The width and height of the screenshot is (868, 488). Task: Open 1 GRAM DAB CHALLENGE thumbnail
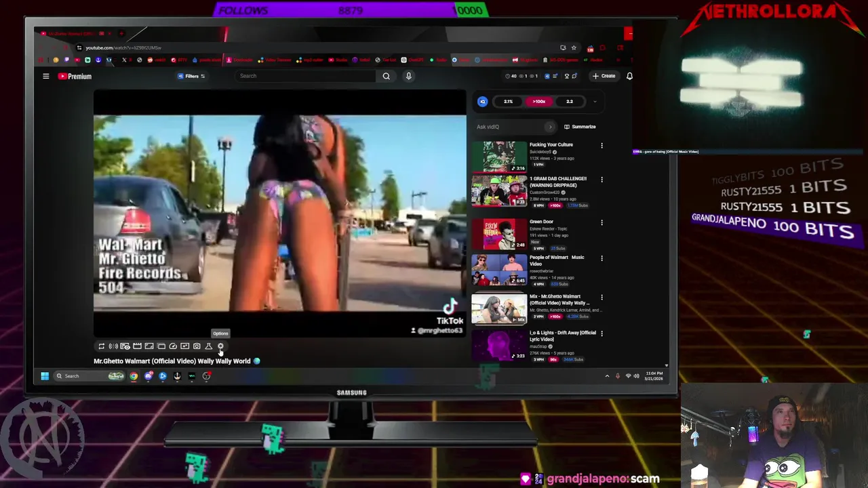coord(499,191)
